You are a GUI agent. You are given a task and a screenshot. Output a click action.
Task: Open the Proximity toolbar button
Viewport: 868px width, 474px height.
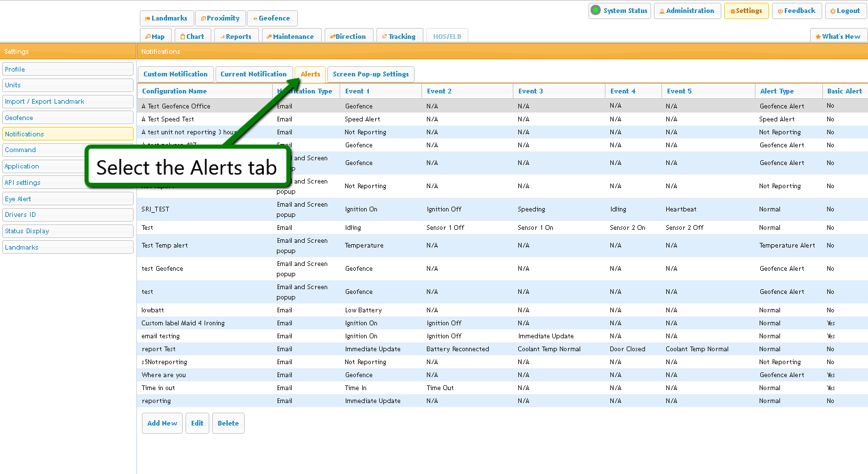point(220,18)
